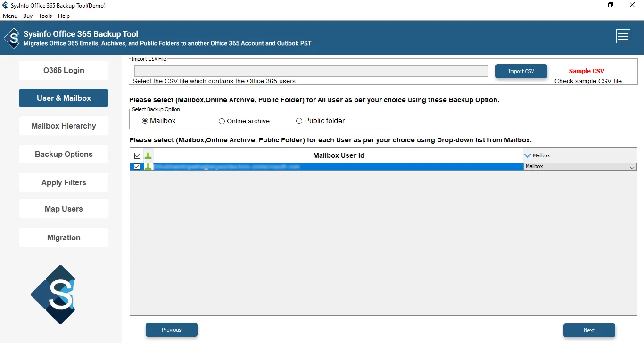
Task: Open the Map Users step
Action: (64, 209)
